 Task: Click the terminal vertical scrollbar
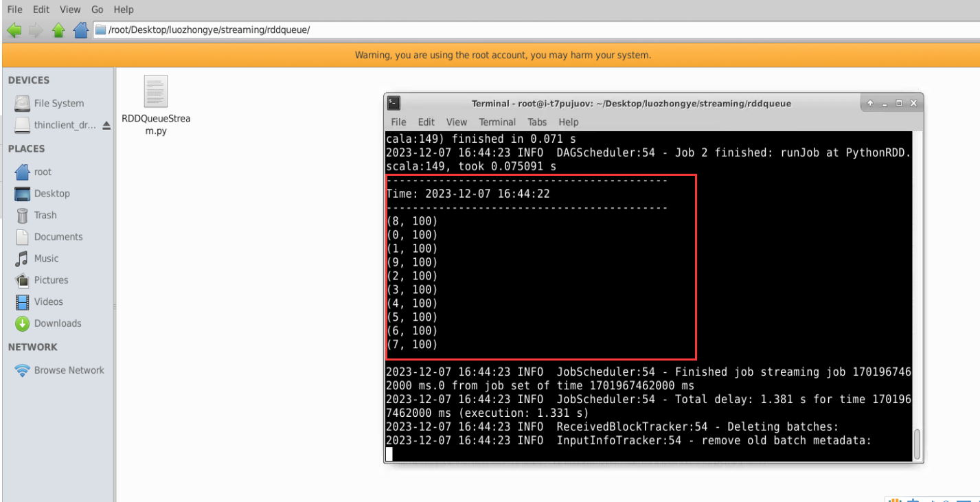point(918,445)
